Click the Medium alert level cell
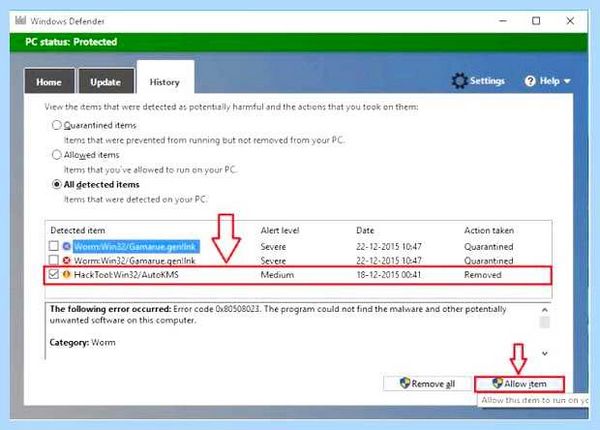 [x=277, y=275]
